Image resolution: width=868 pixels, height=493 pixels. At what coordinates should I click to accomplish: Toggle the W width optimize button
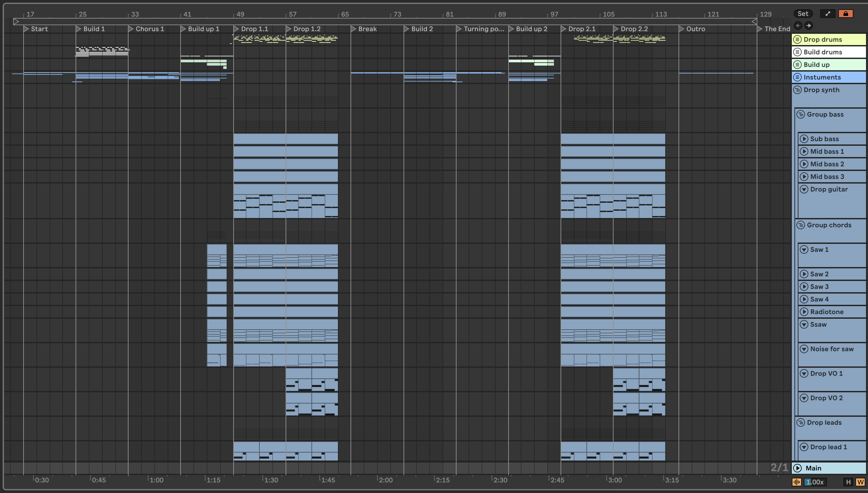click(x=860, y=482)
